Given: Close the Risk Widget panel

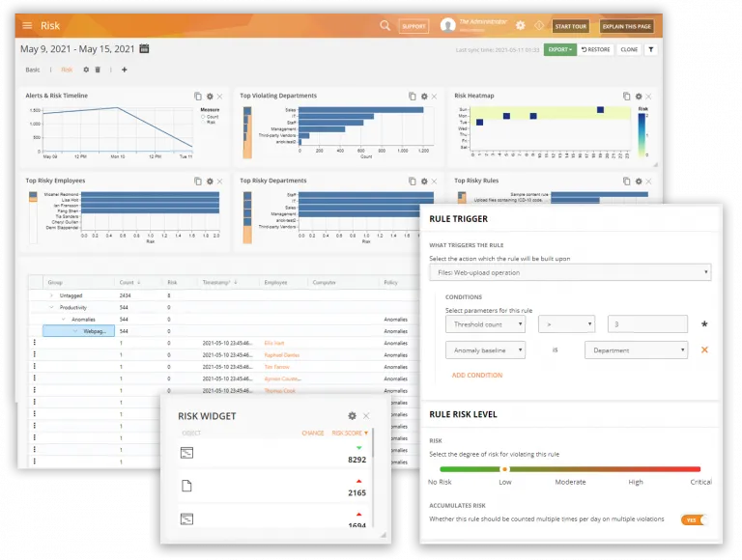Looking at the screenshot, I should coord(366,416).
